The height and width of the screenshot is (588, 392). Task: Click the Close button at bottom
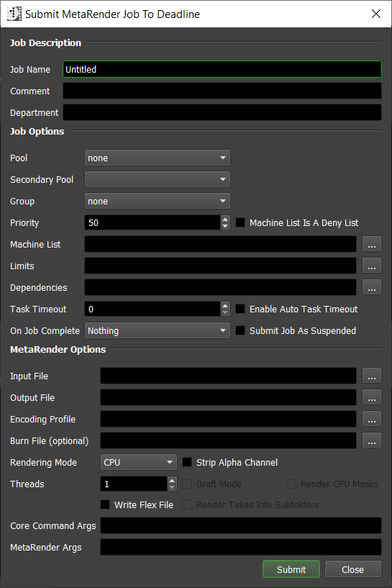pos(353,569)
